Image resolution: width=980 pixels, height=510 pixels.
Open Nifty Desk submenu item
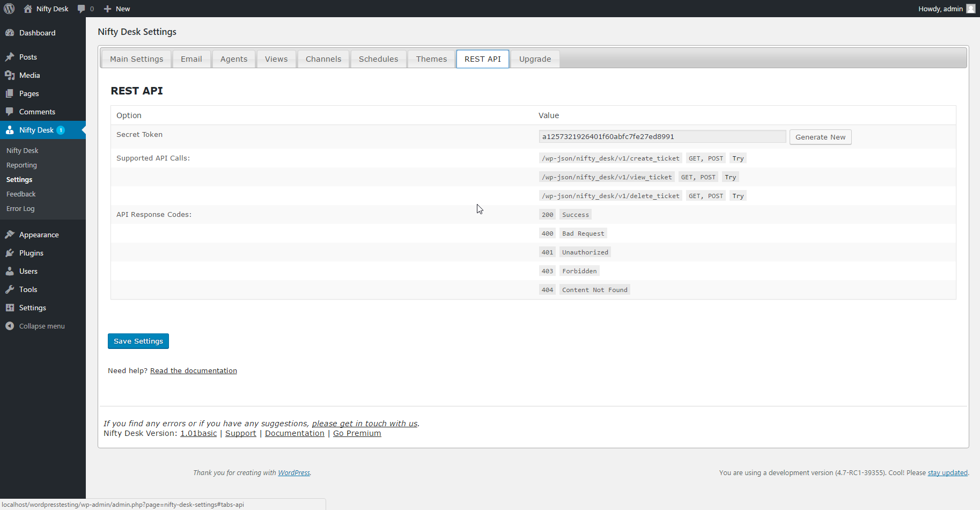click(x=23, y=151)
